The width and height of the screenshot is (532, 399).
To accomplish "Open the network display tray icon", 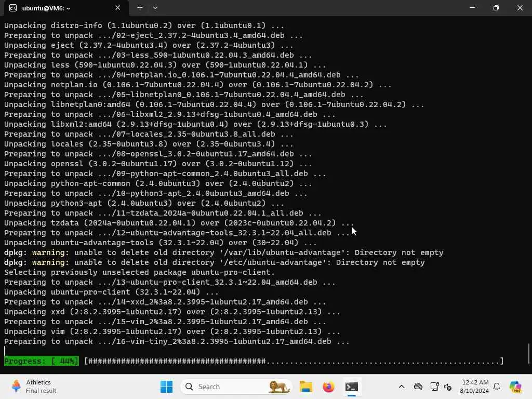I will click(434, 387).
